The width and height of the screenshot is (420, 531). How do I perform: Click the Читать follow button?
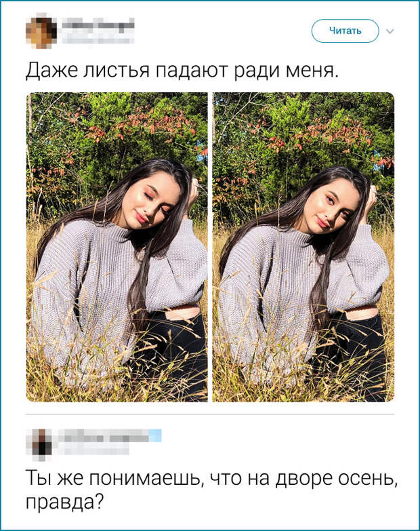click(345, 31)
